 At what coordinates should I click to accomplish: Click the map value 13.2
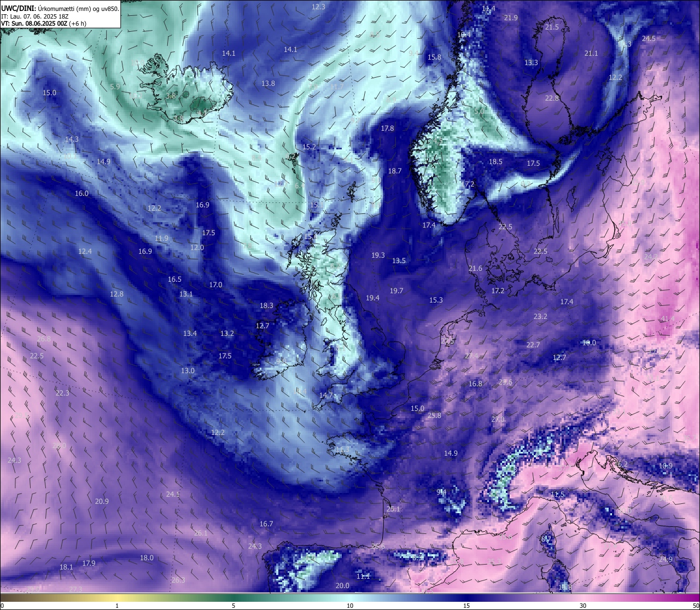click(227, 333)
